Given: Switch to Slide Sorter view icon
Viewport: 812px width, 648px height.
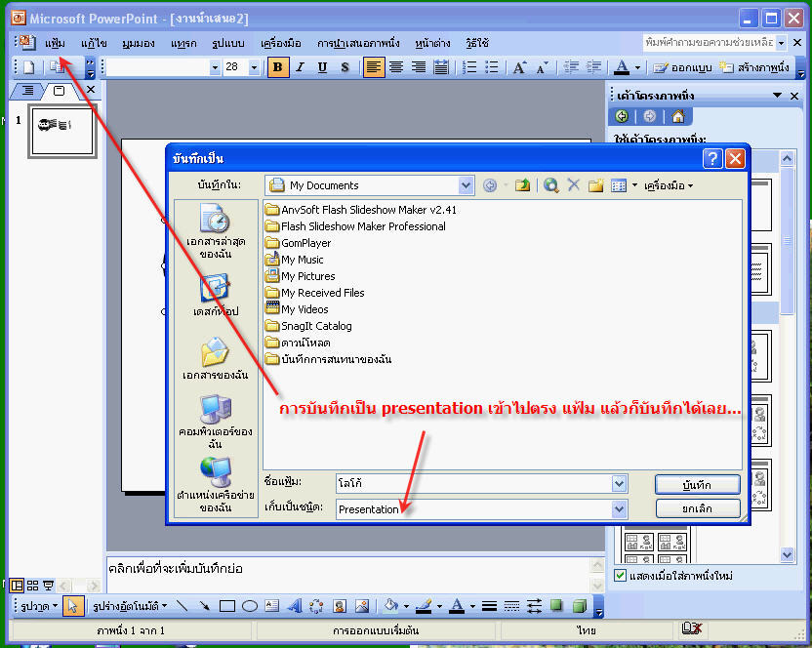Looking at the screenshot, I should 32,586.
